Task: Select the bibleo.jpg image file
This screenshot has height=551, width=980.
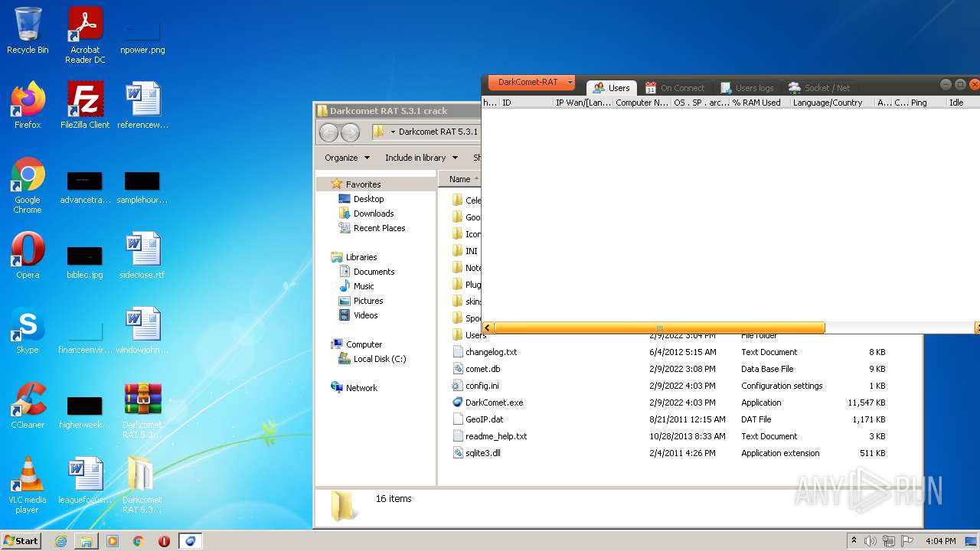Action: 85,262
